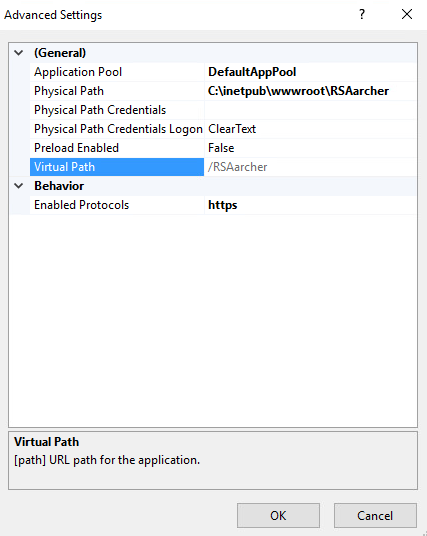The height and width of the screenshot is (536, 427).
Task: Close the Advanced Settings dialog
Action: point(407,14)
